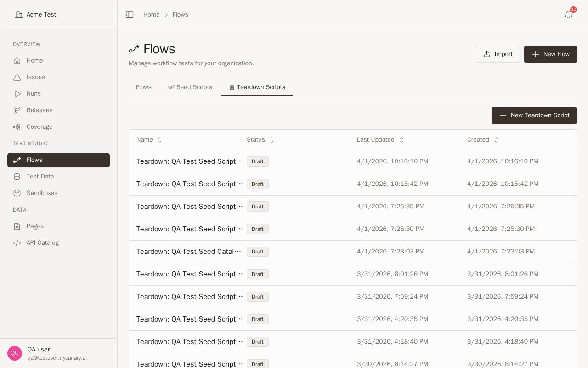
Task: Click the New Flow button
Action: tap(550, 54)
